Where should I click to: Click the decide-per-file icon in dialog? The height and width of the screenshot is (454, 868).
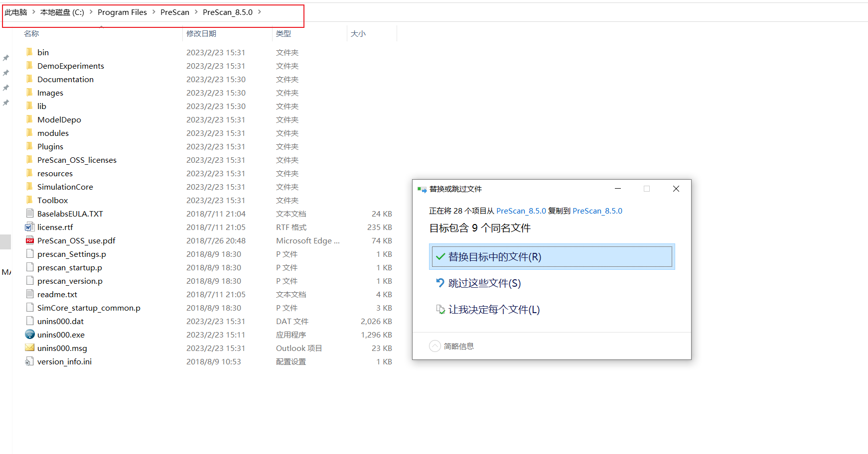click(x=440, y=310)
